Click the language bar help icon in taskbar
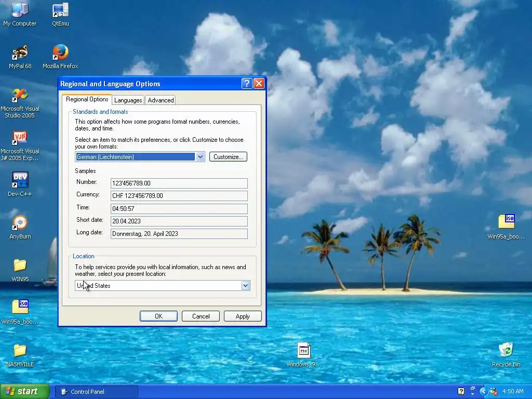 461,391
